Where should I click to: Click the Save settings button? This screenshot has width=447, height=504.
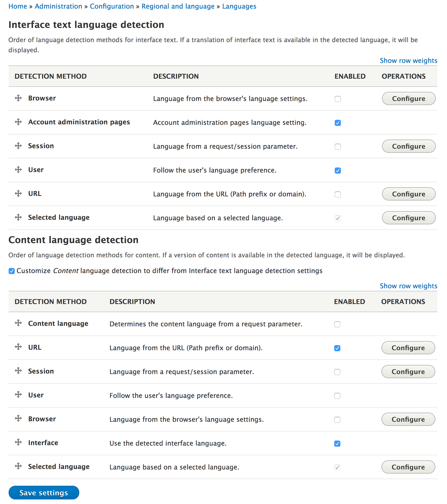pos(44,493)
